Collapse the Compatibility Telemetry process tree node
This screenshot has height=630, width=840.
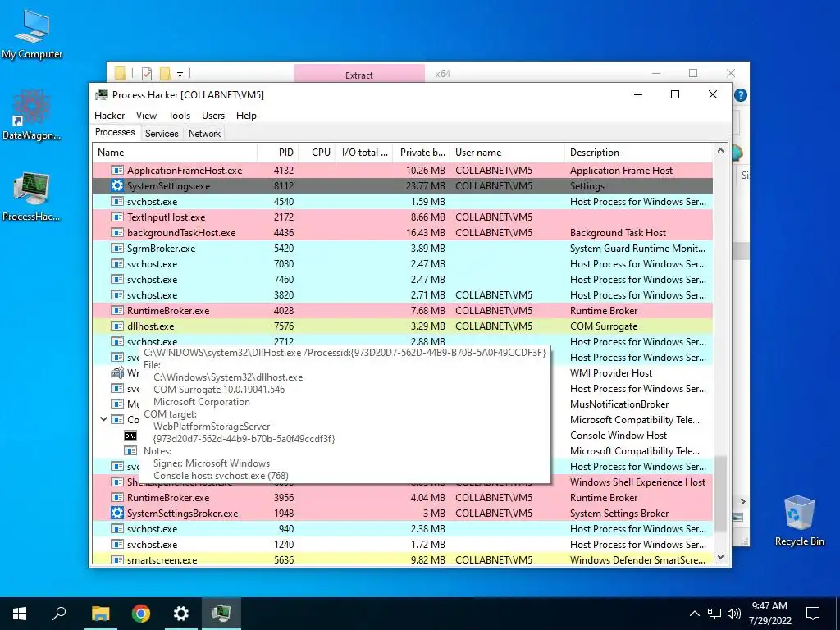[103, 419]
